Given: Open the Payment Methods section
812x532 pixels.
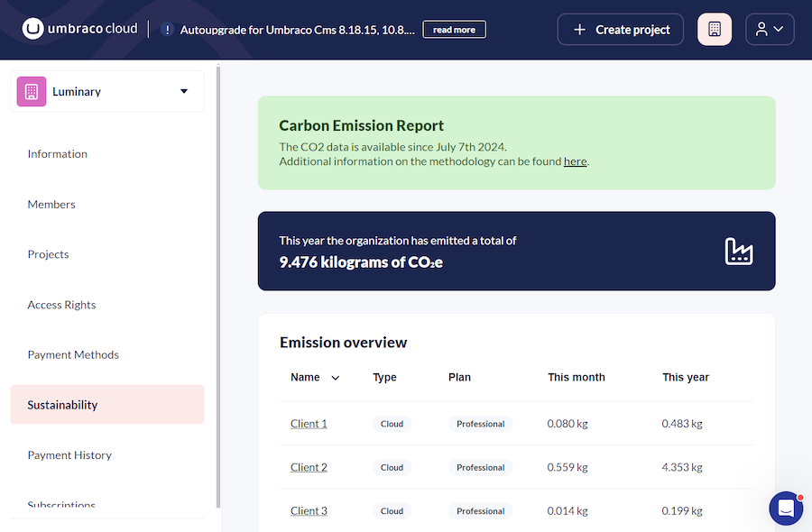Looking at the screenshot, I should 73,354.
